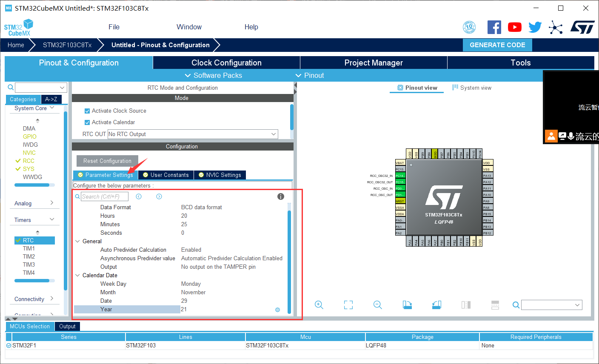Open the STM32CubeMX home icon
This screenshot has height=364, width=599.
click(16, 45)
